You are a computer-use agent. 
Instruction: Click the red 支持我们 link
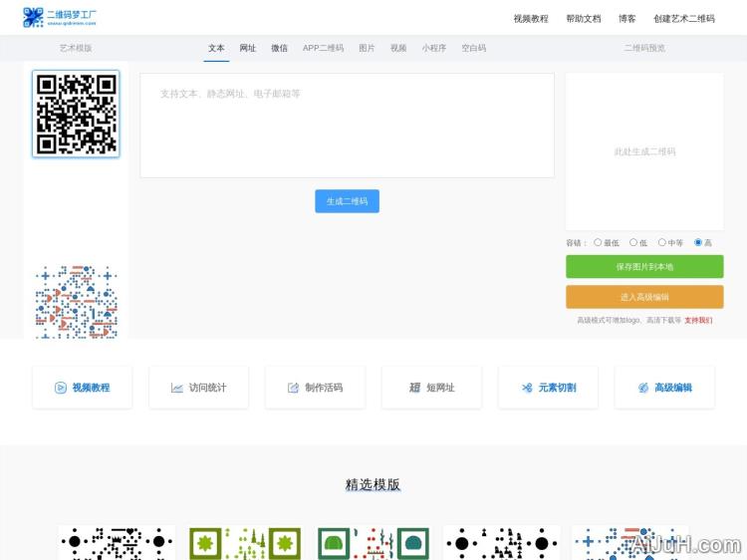pyautogui.click(x=698, y=321)
